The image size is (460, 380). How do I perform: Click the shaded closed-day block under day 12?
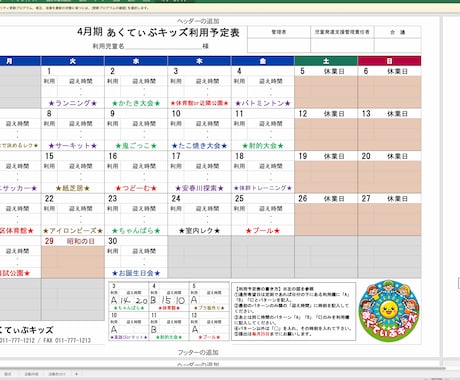[x=326, y=135]
